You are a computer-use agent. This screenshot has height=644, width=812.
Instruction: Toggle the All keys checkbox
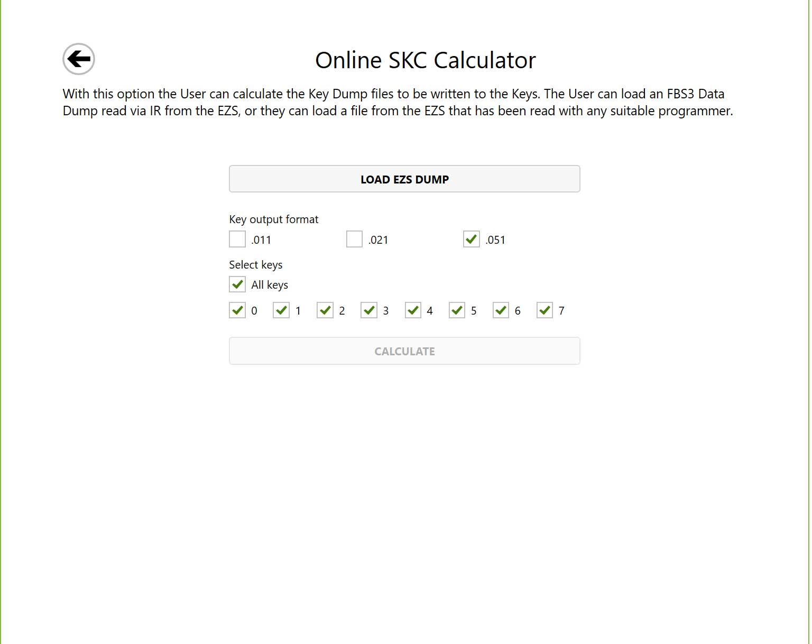[237, 284]
